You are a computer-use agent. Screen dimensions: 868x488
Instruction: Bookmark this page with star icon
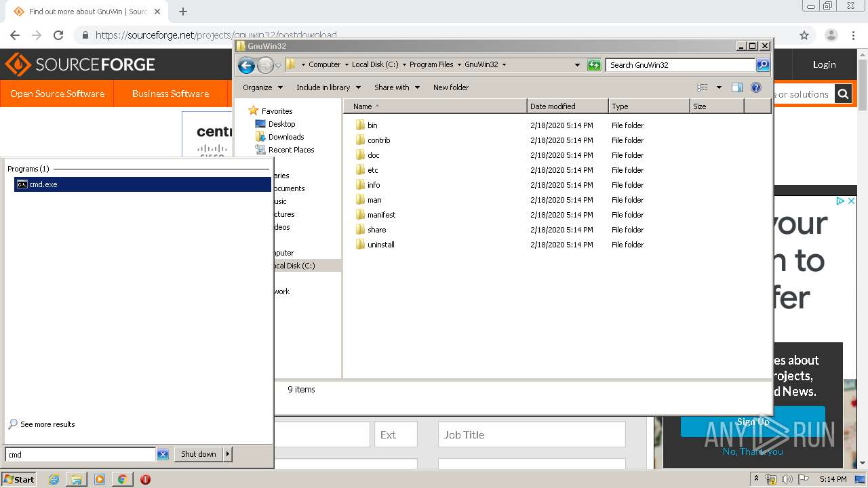[x=804, y=35]
